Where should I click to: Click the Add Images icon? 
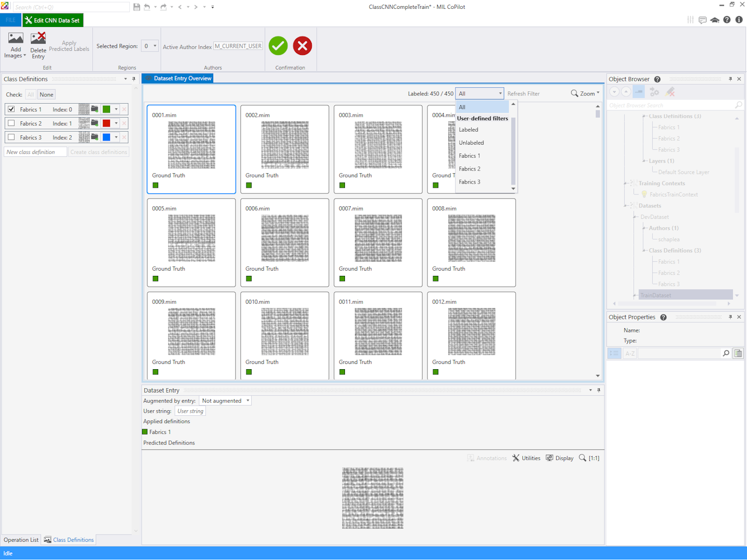coord(16,39)
